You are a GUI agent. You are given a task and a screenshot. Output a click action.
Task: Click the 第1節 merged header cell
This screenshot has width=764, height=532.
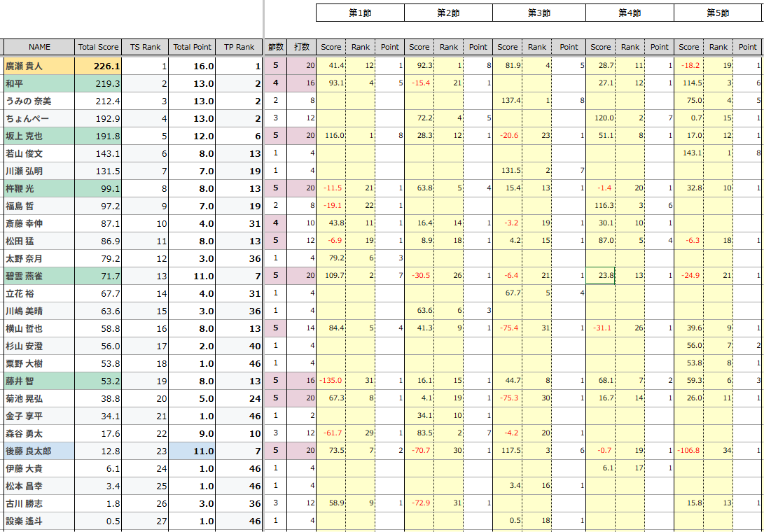[x=360, y=13]
